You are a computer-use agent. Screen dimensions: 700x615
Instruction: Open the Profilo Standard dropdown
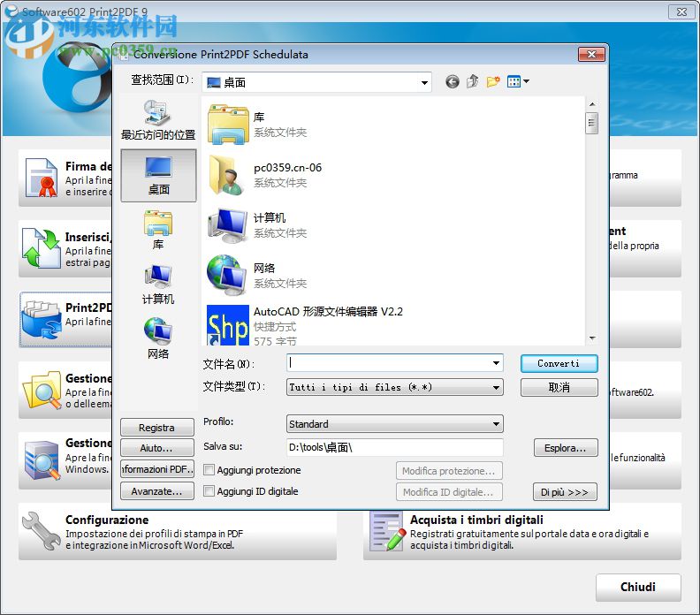(395, 423)
